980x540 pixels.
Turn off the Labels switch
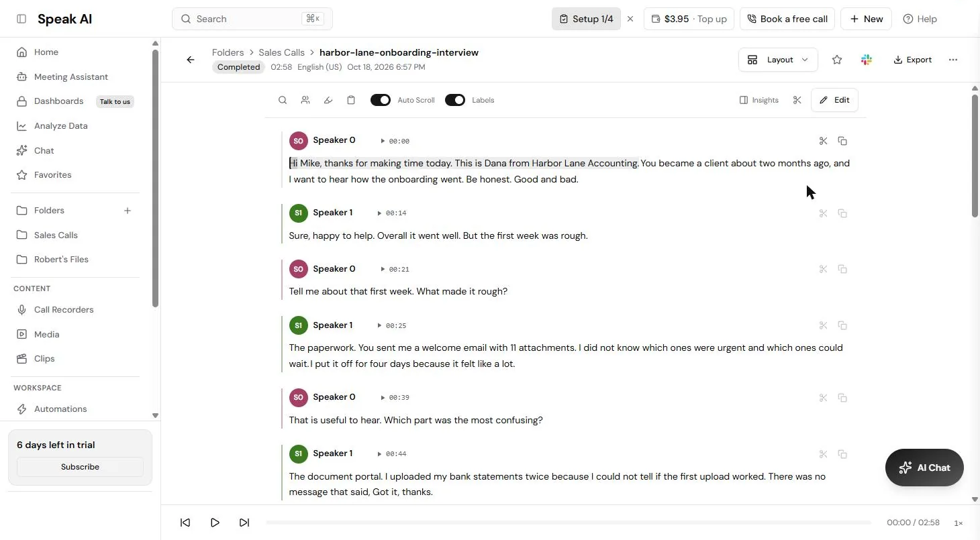point(455,100)
